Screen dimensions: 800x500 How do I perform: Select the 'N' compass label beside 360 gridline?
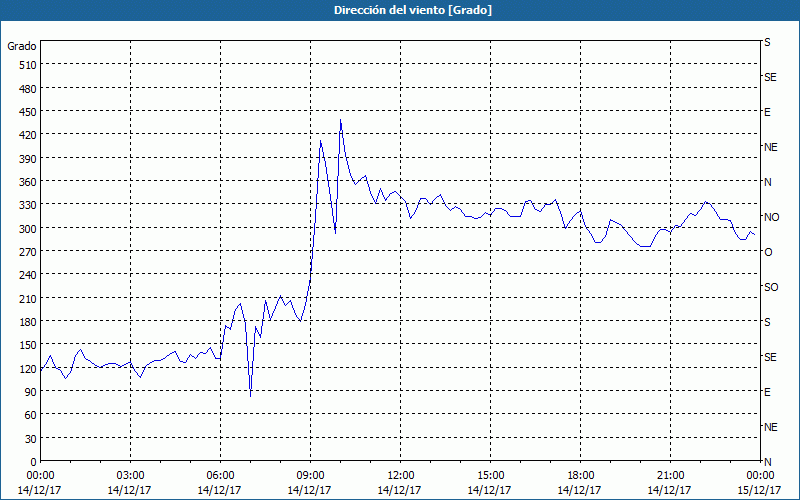point(767,182)
